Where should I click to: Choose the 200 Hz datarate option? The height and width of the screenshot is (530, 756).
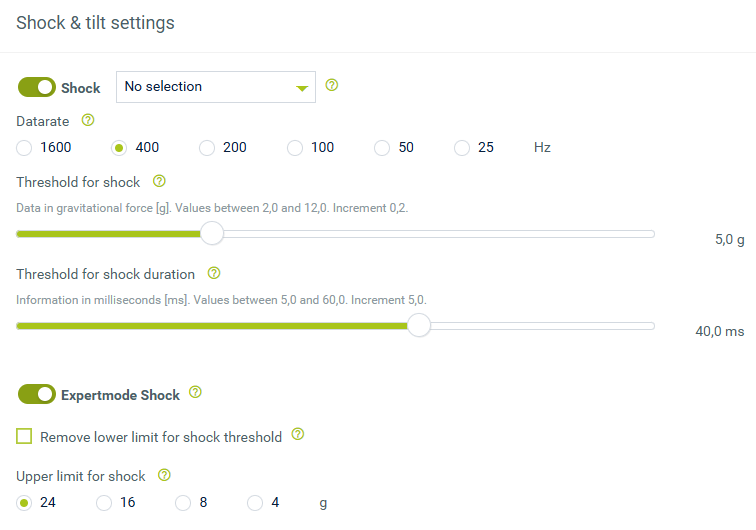pos(207,148)
